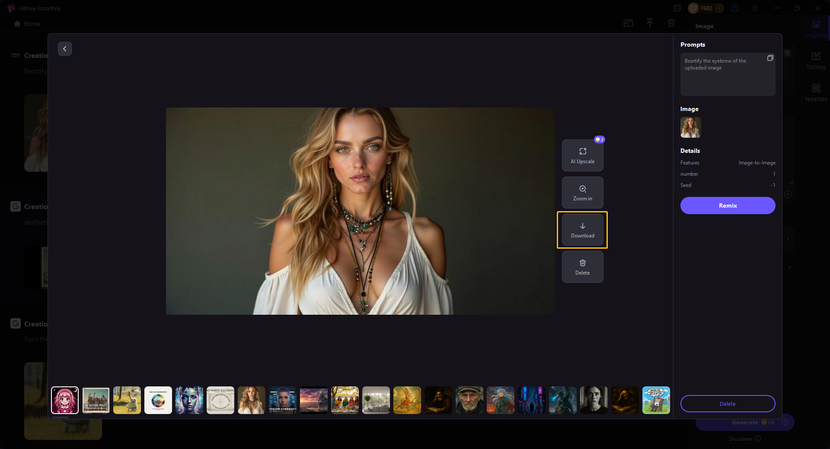The width and height of the screenshot is (830, 449).
Task: Download the generated image
Action: coord(582,230)
